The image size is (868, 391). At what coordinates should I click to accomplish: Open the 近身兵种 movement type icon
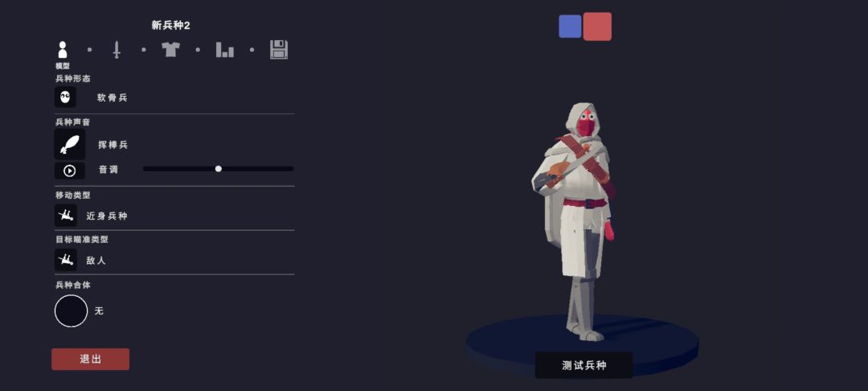(x=65, y=216)
